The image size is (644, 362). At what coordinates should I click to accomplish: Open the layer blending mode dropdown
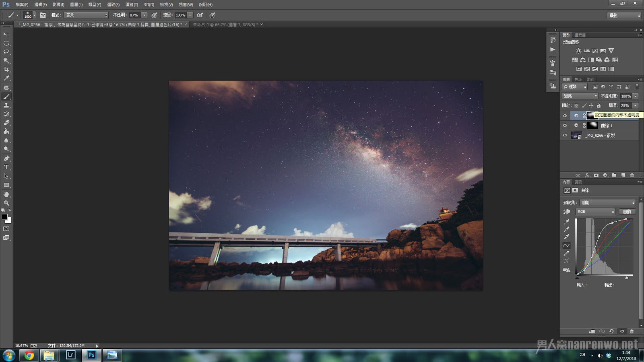click(580, 96)
